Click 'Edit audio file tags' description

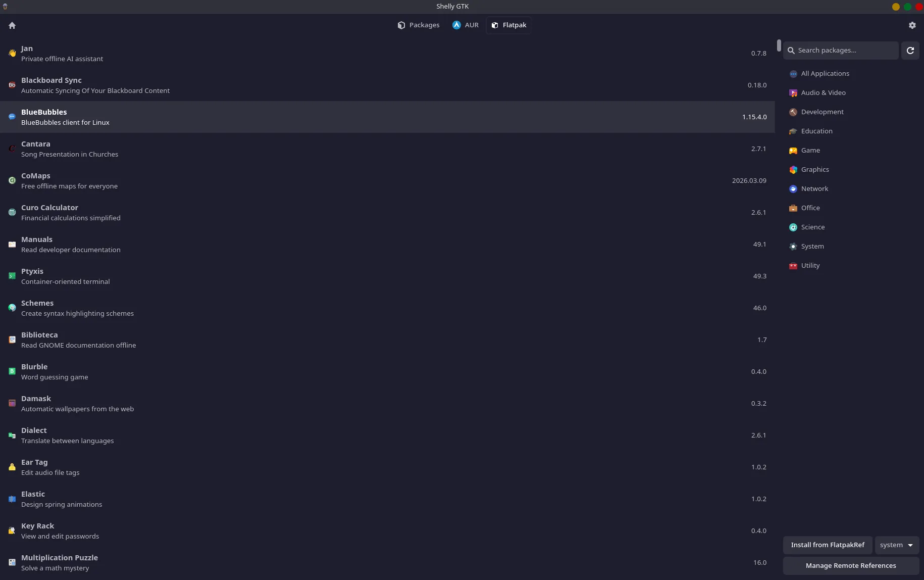(x=50, y=473)
